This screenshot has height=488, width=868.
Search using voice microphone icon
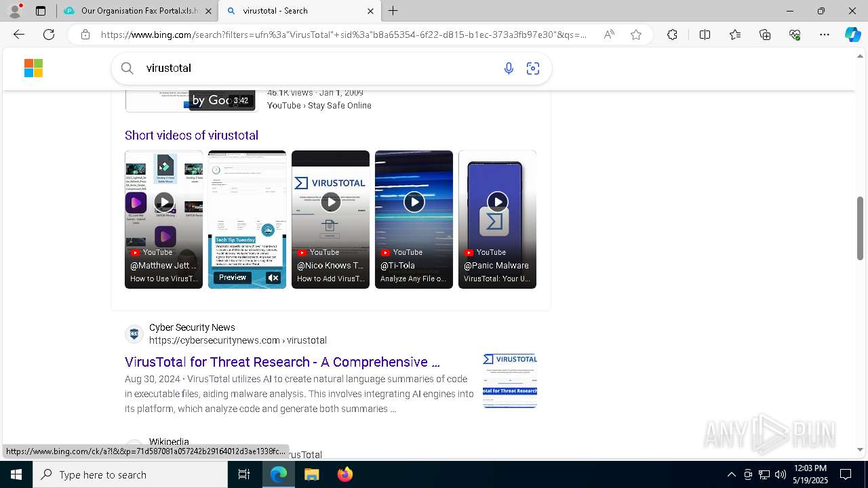(x=509, y=68)
